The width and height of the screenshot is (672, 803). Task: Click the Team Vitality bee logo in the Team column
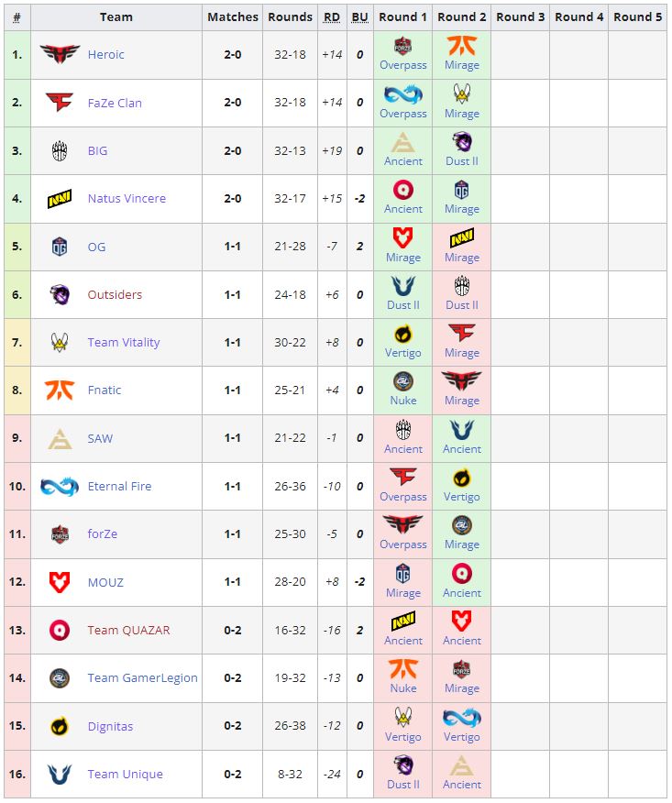coord(60,343)
